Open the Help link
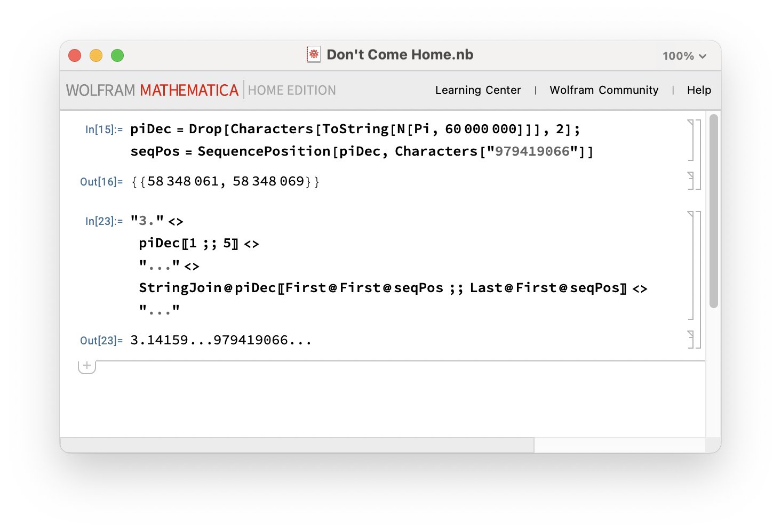Viewport: 781px width, 532px height. (699, 90)
